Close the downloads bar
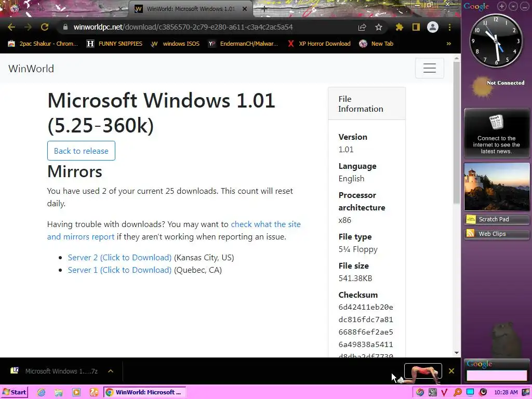532x399 pixels. 451,371
